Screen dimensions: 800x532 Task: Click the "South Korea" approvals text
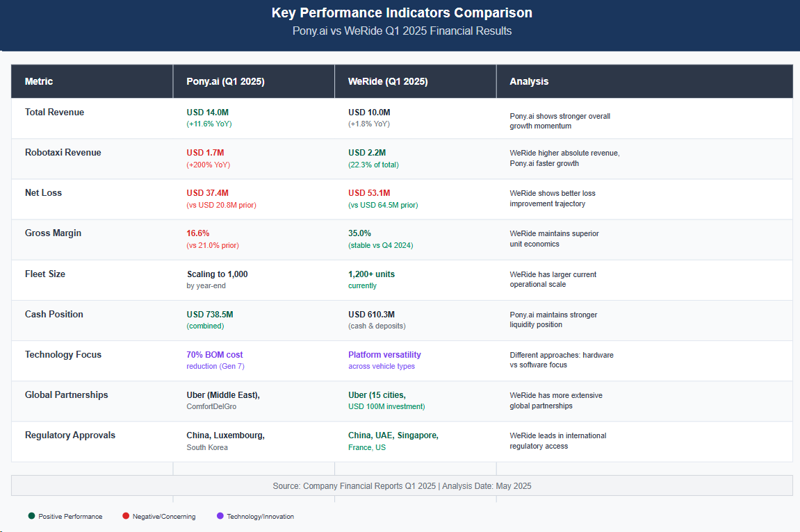[x=207, y=447]
